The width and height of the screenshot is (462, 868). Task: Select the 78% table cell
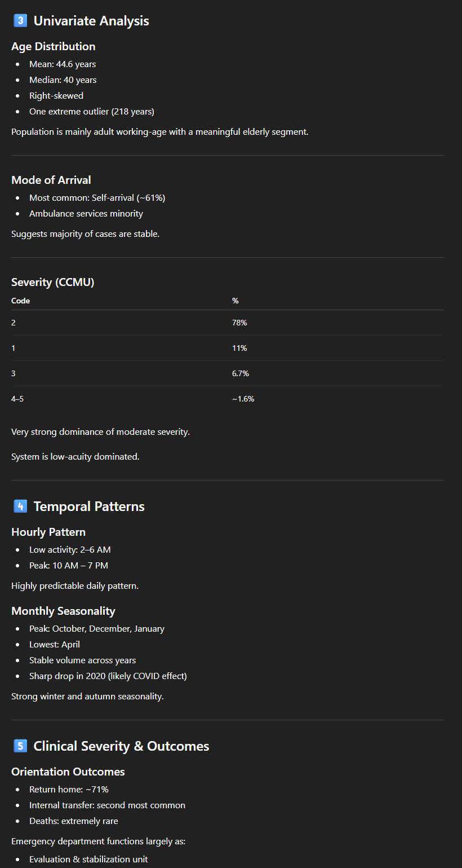point(239,323)
